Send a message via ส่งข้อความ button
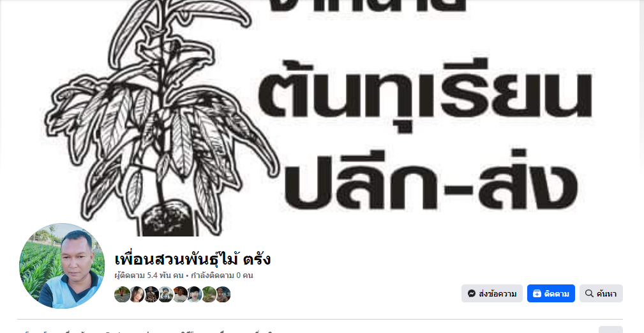 click(x=491, y=293)
